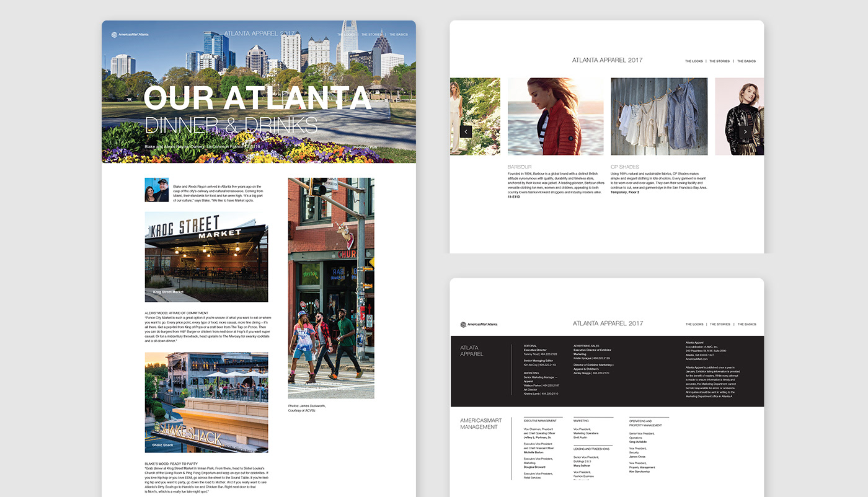The width and height of the screenshot is (868, 497).
Task: Click the OPERATIONS AND PROPERTY MANAGEMENT heading
Action: 645,423
